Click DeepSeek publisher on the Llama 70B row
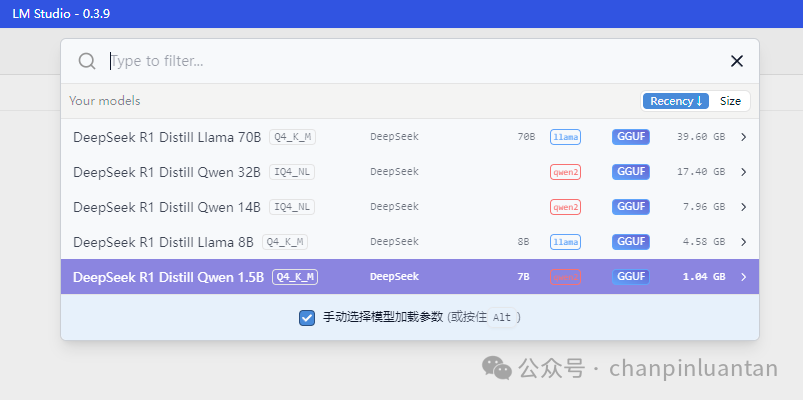Screen dimensions: 803x400 click(394, 137)
